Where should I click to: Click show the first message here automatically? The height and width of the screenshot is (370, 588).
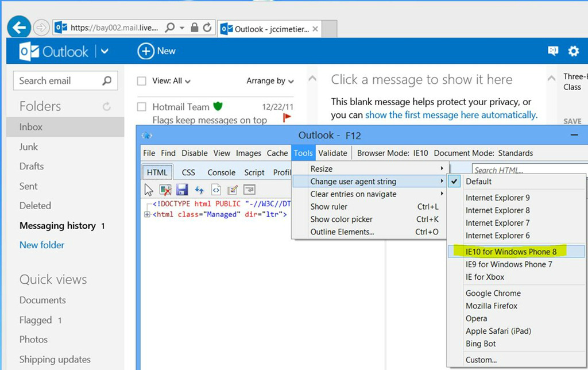451,115
